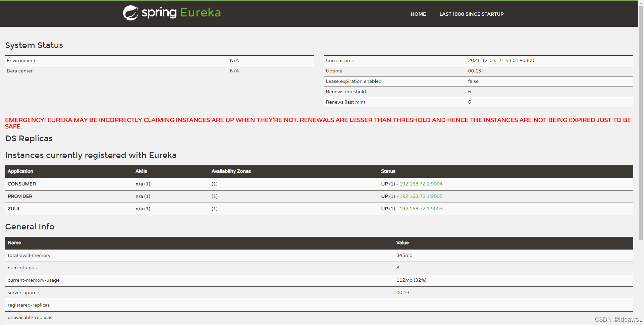
Task: Click the registered-replicas row name
Action: click(29, 305)
